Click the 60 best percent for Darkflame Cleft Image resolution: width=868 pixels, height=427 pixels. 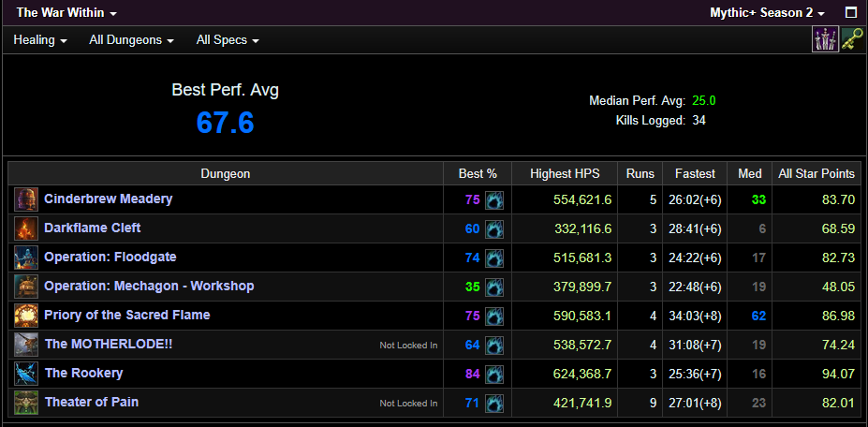pyautogui.click(x=472, y=228)
